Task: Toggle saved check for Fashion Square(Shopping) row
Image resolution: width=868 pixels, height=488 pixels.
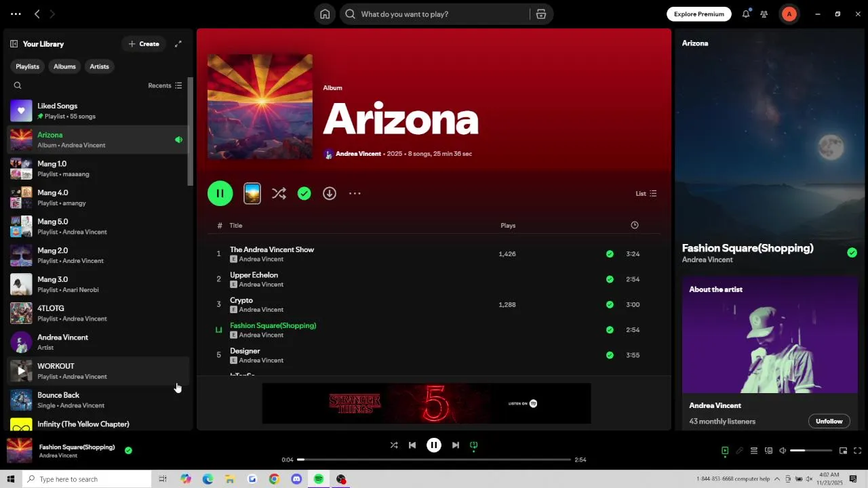Action: tap(610, 330)
